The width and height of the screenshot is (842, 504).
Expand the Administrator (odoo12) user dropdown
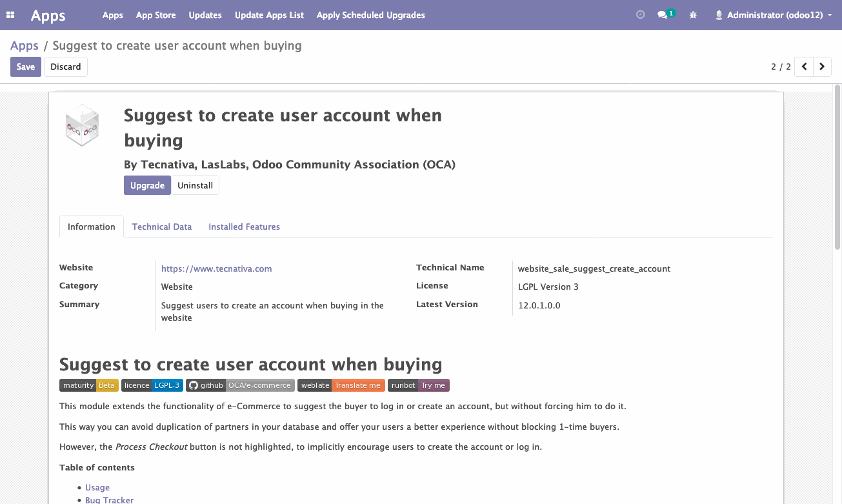[774, 15]
